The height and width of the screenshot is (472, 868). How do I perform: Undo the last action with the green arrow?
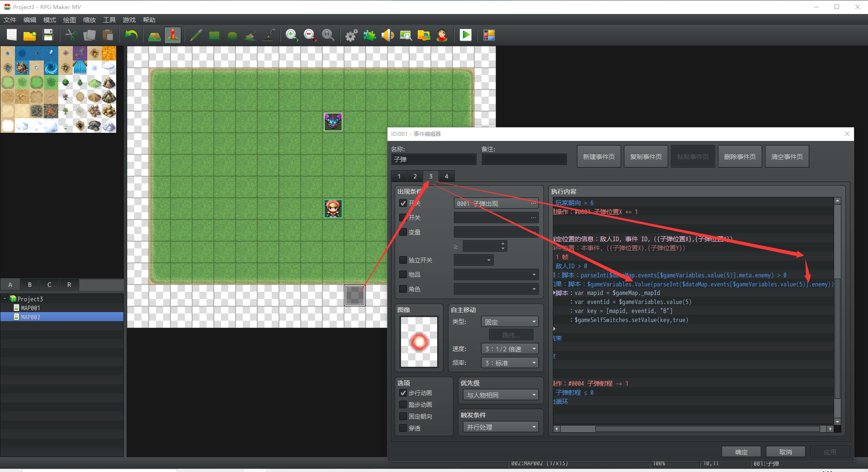(x=131, y=35)
